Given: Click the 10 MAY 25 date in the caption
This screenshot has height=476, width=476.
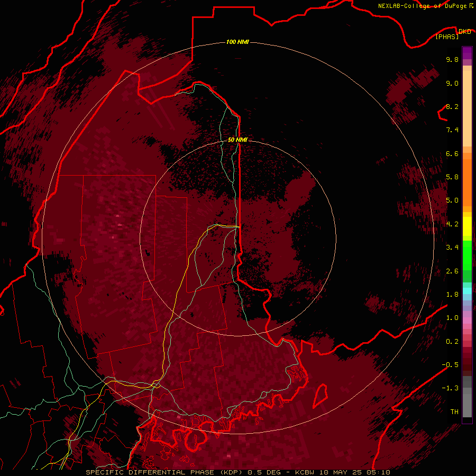Looking at the screenshot, I should (340, 472).
